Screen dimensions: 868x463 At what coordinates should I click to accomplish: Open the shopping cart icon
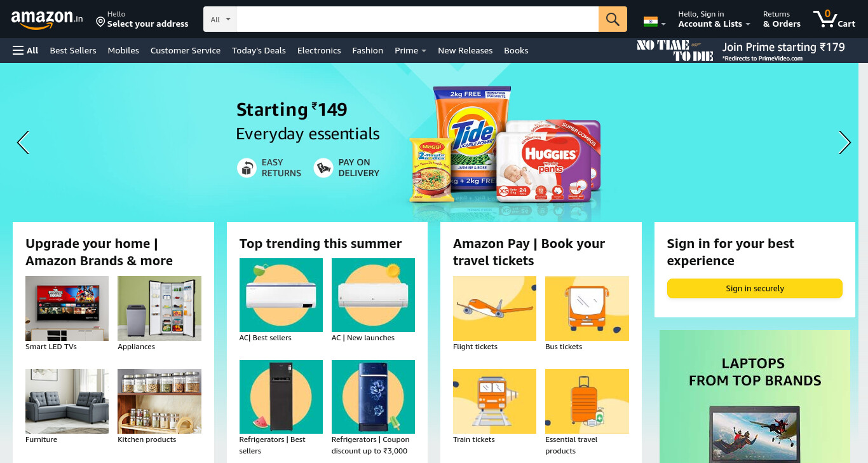(x=834, y=19)
